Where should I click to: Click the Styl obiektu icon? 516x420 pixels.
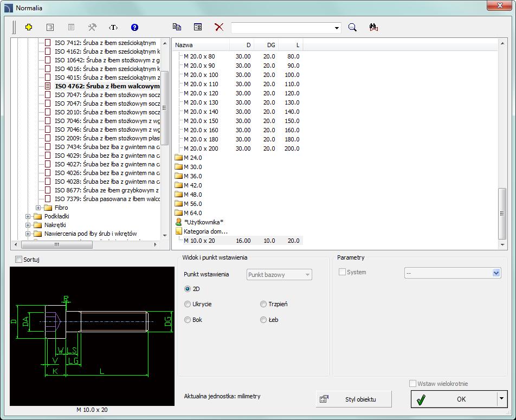pyautogui.click(x=324, y=399)
